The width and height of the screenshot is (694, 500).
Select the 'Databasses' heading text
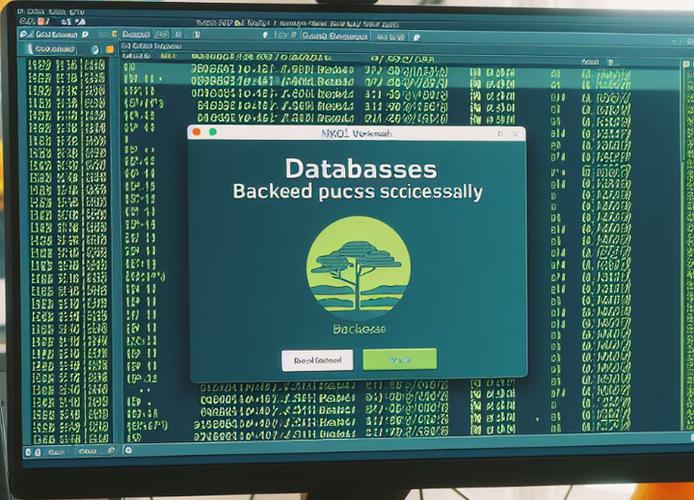[x=361, y=169]
